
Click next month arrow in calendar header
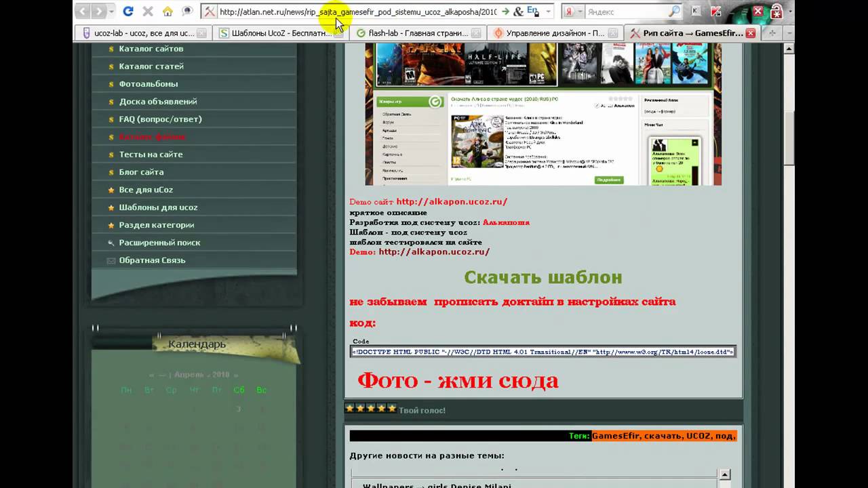(x=235, y=375)
